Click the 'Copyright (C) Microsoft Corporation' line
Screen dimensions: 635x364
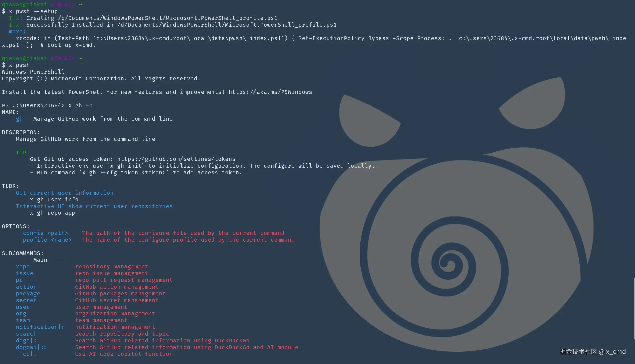coord(101,79)
